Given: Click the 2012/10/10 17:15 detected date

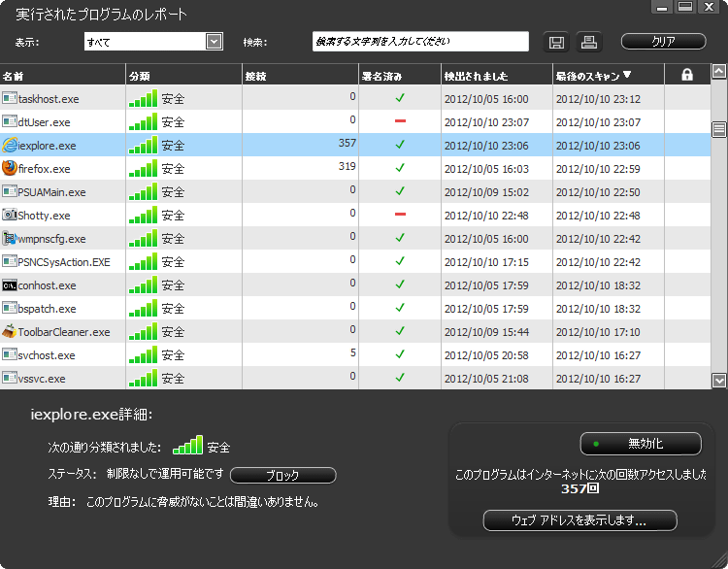Looking at the screenshot, I should (x=486, y=262).
